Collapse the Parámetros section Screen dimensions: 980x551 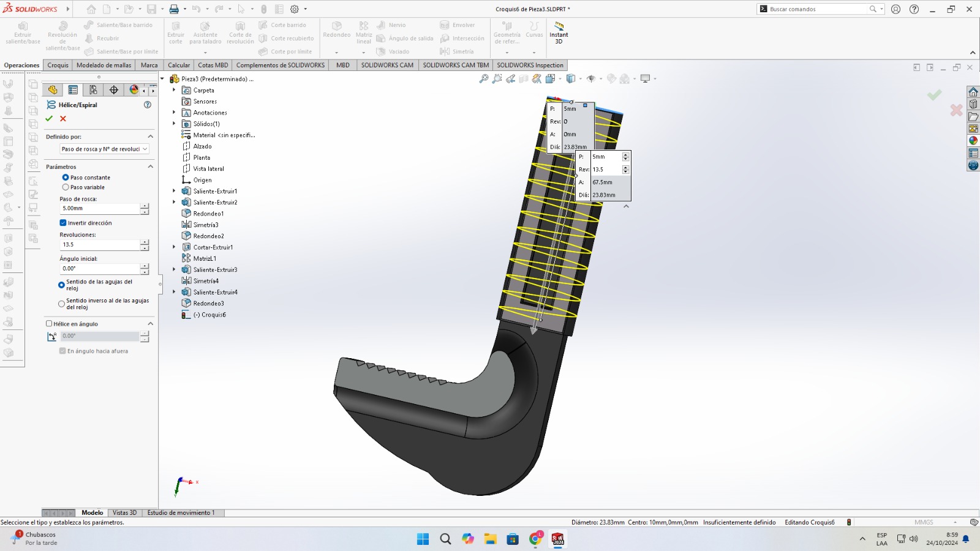click(x=150, y=167)
